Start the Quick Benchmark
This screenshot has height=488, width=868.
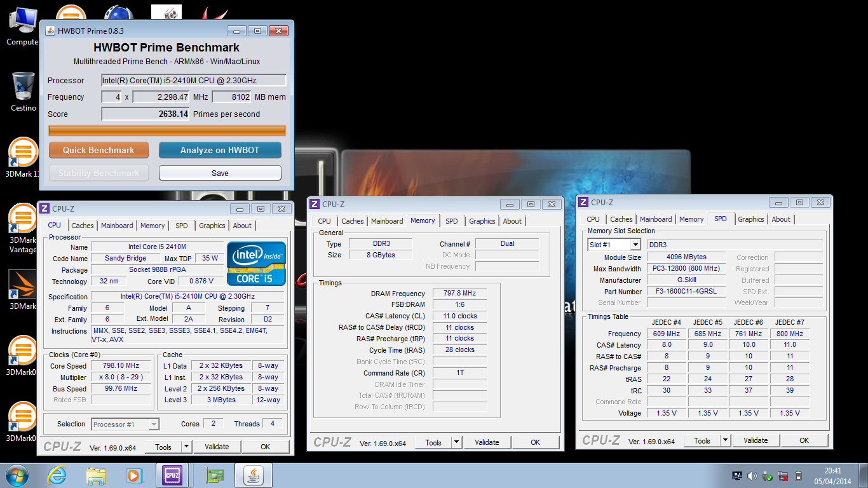click(98, 150)
